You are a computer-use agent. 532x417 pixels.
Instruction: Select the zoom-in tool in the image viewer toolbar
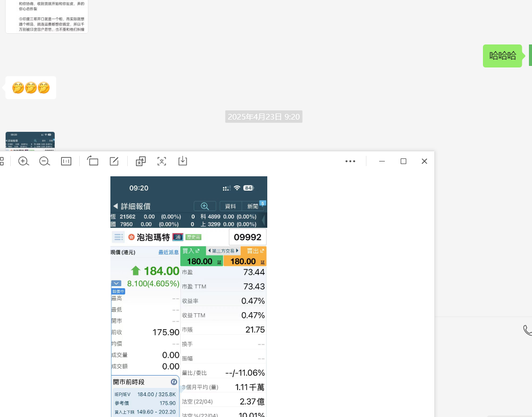point(23,160)
